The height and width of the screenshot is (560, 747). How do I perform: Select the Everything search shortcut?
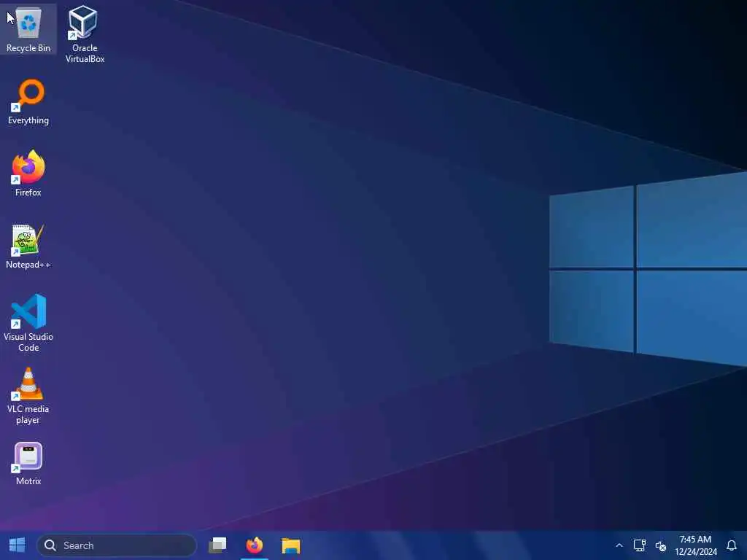click(28, 102)
